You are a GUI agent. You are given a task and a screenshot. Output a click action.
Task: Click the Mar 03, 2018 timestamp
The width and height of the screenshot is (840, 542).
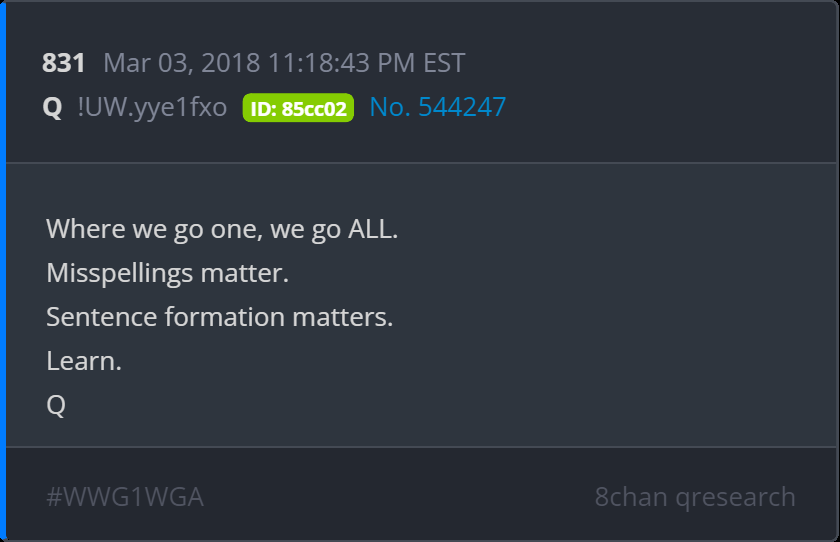284,63
